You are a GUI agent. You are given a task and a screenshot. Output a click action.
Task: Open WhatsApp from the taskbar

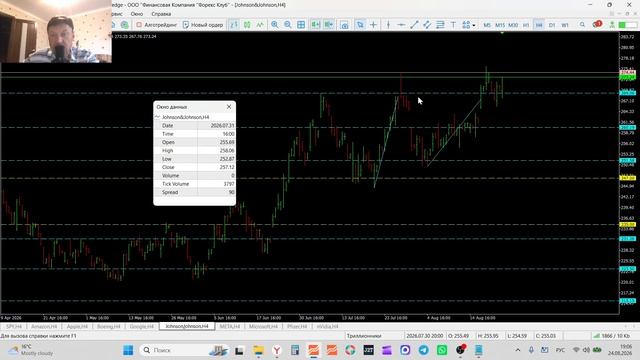442,350
